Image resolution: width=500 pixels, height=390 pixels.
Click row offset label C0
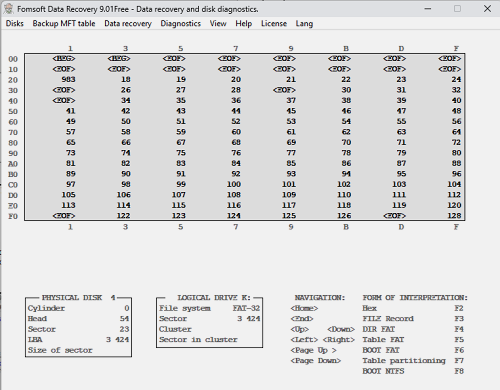click(13, 185)
